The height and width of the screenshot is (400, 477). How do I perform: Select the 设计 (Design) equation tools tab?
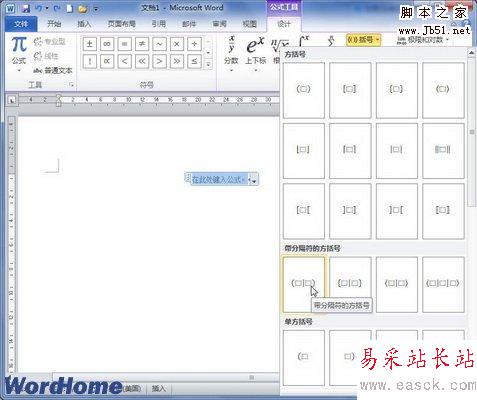click(x=284, y=24)
